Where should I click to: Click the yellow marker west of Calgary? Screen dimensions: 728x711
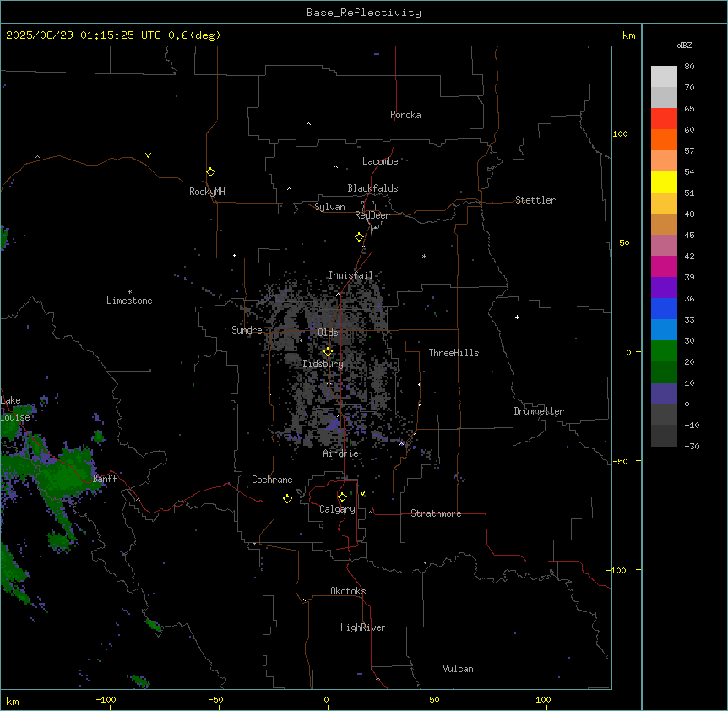[x=287, y=498]
